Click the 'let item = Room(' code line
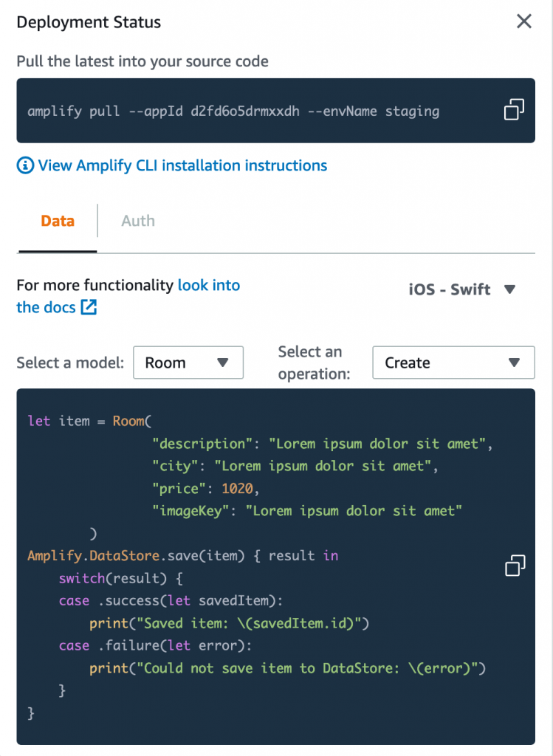 [89, 421]
